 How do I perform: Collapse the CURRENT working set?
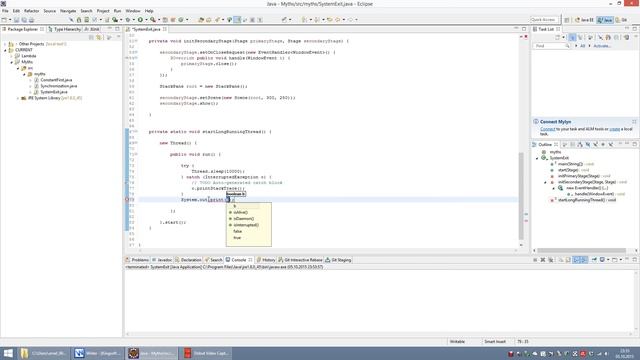(x=5, y=50)
